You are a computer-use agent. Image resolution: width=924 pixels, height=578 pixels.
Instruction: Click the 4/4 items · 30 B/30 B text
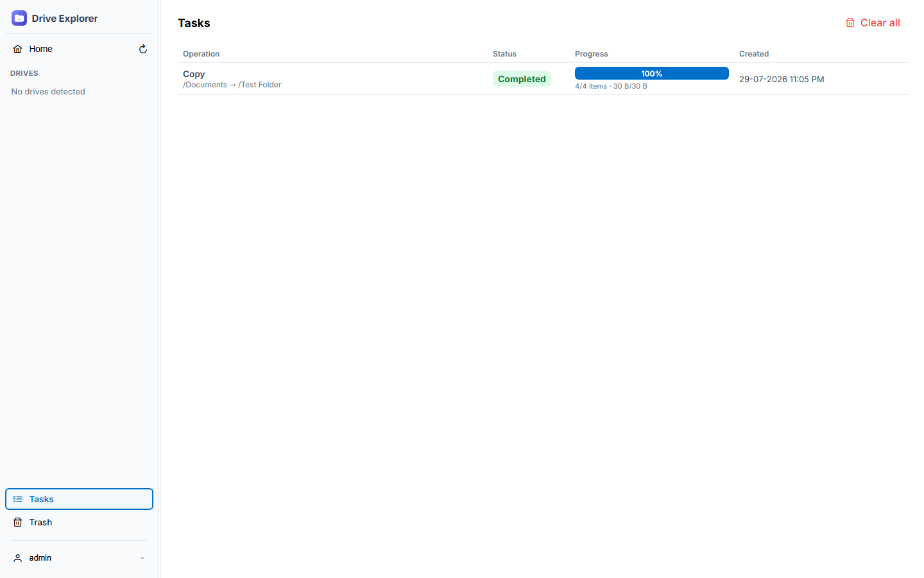[x=611, y=86]
